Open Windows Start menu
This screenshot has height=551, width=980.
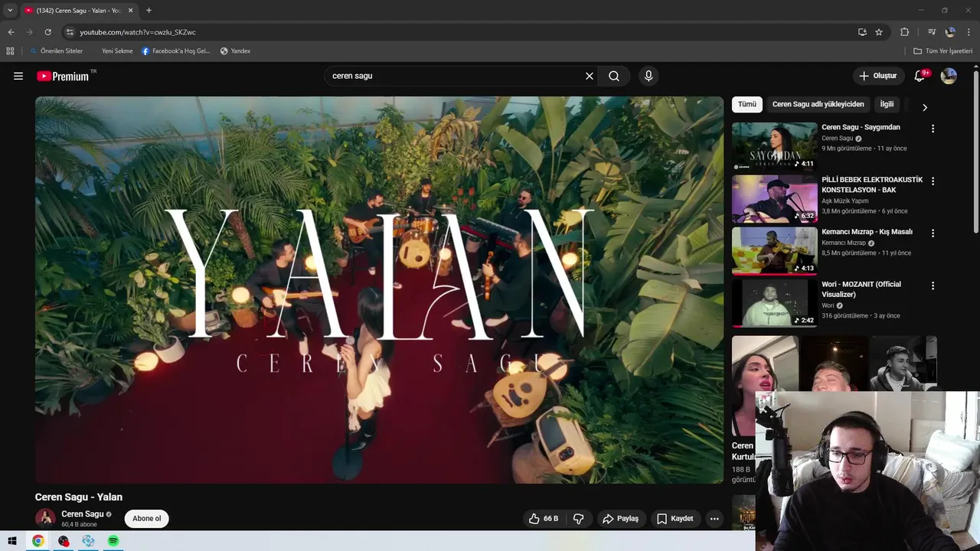pyautogui.click(x=12, y=541)
